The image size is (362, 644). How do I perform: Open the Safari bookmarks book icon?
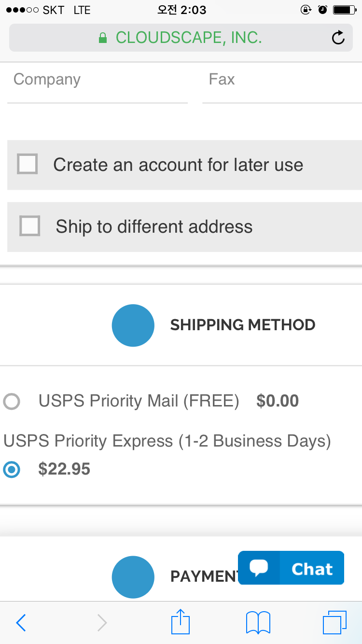click(x=258, y=622)
